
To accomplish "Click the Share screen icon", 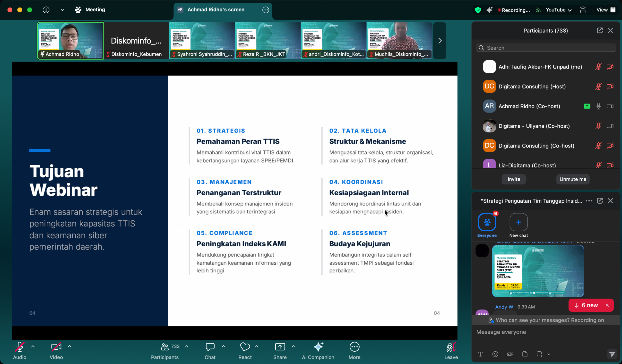I will point(280,347).
